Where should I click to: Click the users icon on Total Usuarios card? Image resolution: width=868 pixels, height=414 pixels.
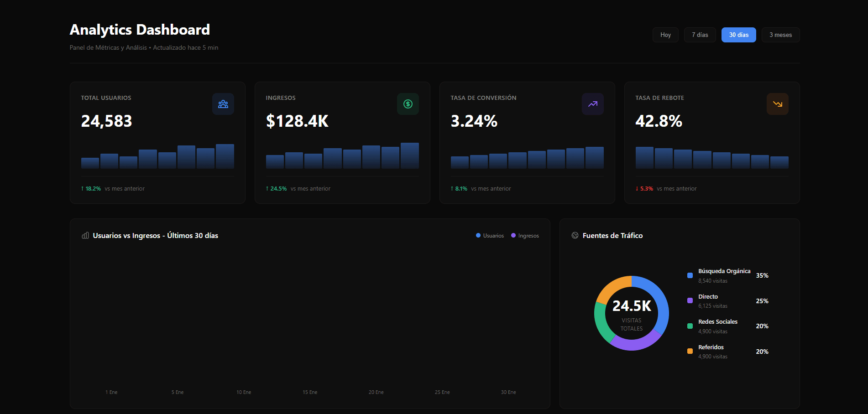click(223, 103)
